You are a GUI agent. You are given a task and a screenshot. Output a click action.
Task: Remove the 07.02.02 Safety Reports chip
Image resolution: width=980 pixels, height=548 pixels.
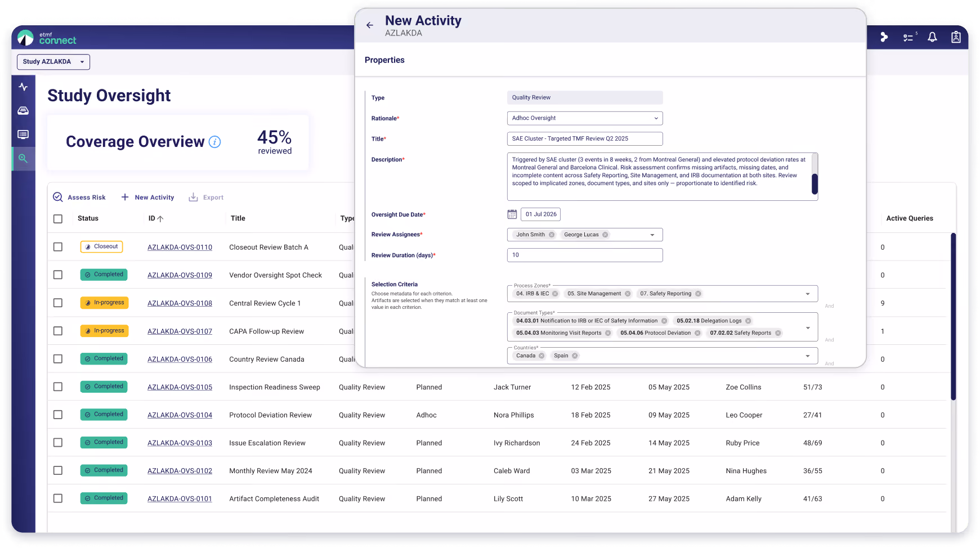778,333
